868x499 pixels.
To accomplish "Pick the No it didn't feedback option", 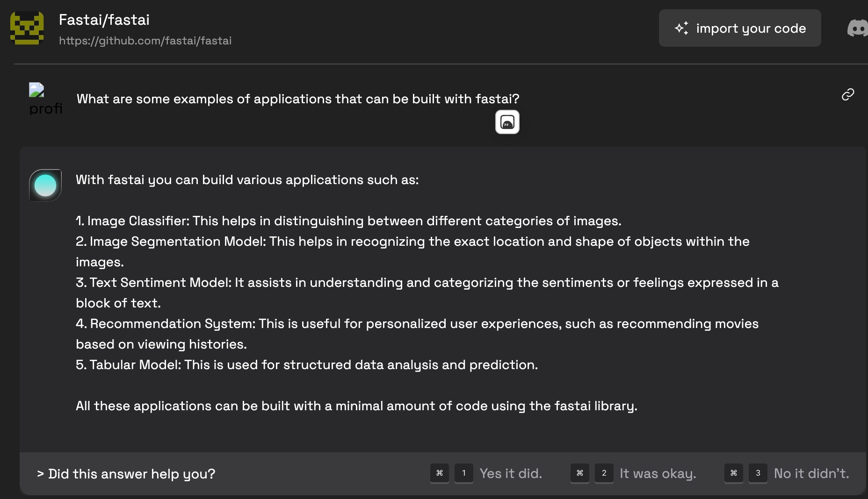I will (x=811, y=473).
